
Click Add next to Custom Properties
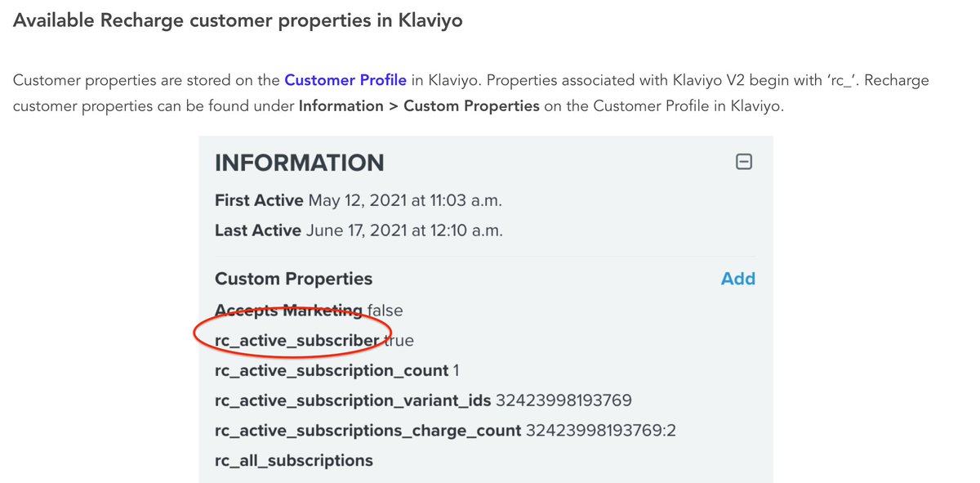(738, 279)
